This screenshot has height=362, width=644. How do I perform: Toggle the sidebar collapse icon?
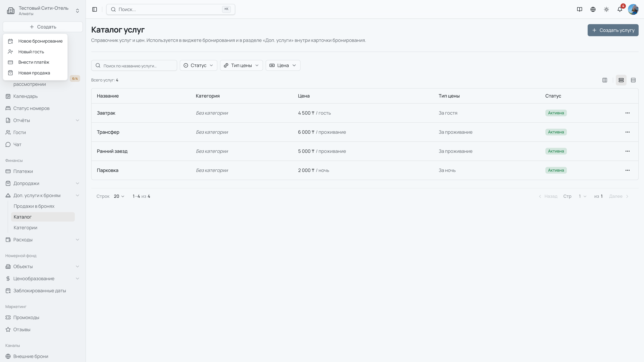point(94,10)
